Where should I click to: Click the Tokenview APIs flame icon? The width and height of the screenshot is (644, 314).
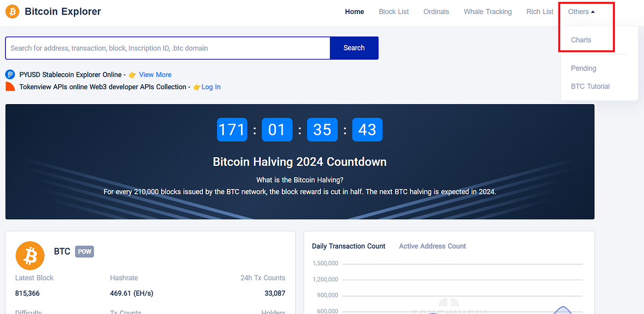[9, 87]
